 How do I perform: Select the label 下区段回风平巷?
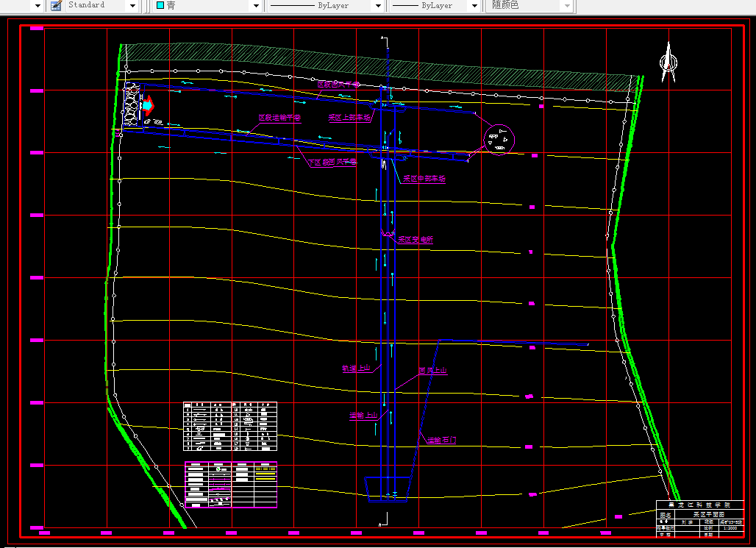point(332,163)
